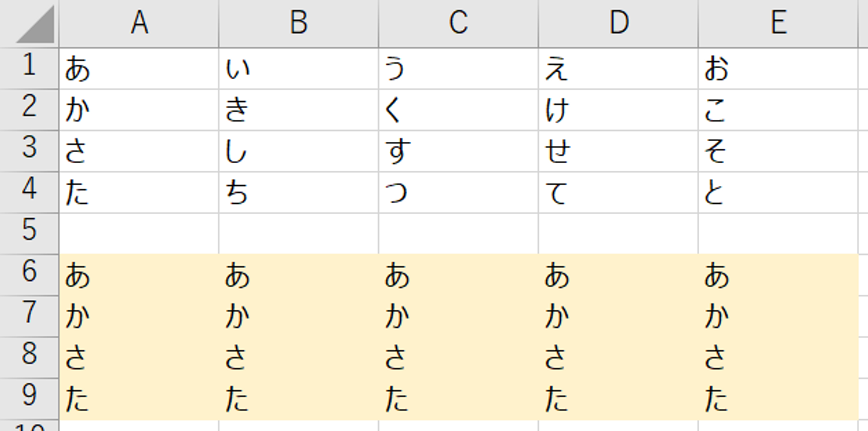Click highlighted cell A6 containing あ

coord(139,275)
